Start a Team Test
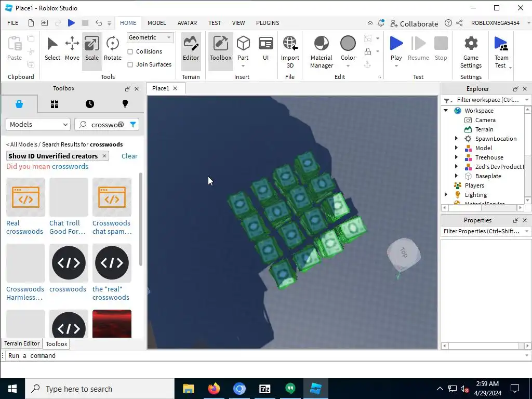The image size is (532, 399). click(501, 51)
